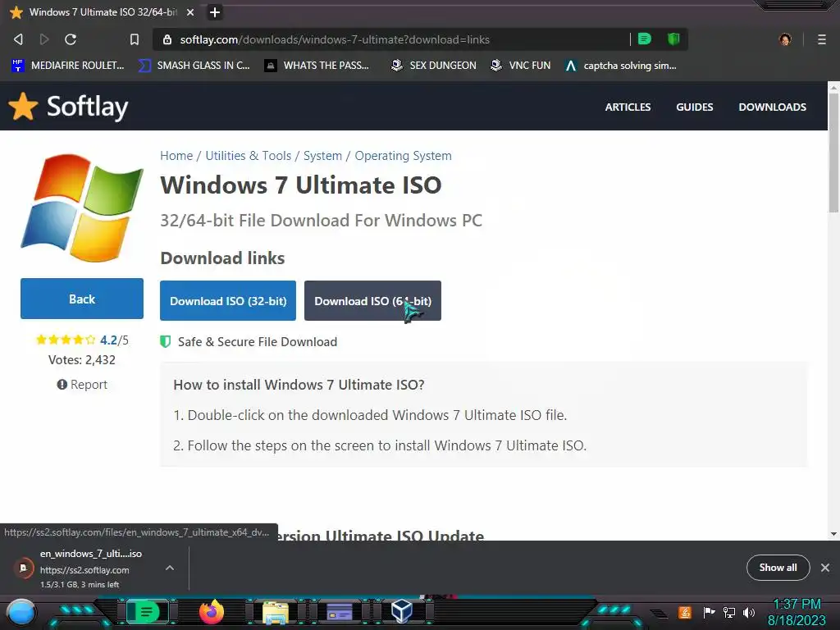This screenshot has width=840, height=630.
Task: Click the scrollbar down arrow
Action: (x=833, y=534)
